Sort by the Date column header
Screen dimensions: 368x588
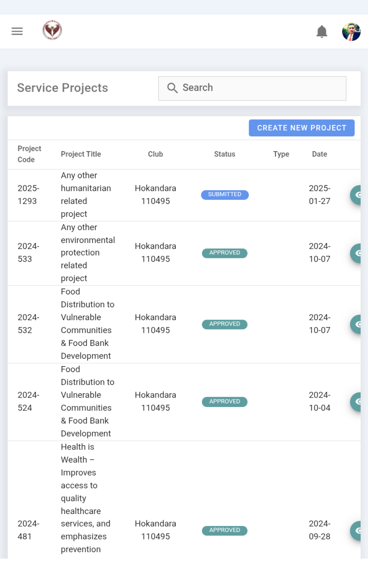(x=319, y=154)
